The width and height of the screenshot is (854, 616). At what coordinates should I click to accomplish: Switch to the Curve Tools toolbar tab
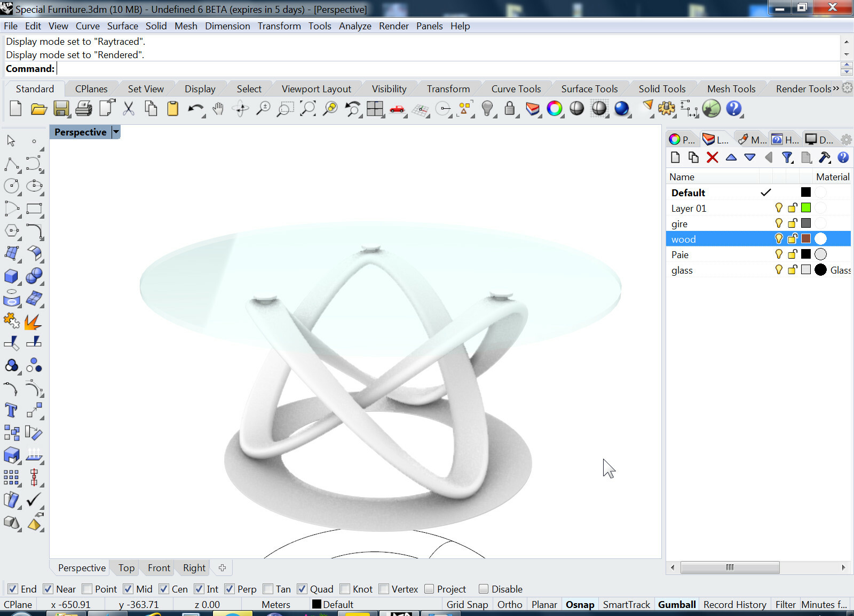pyautogui.click(x=516, y=89)
